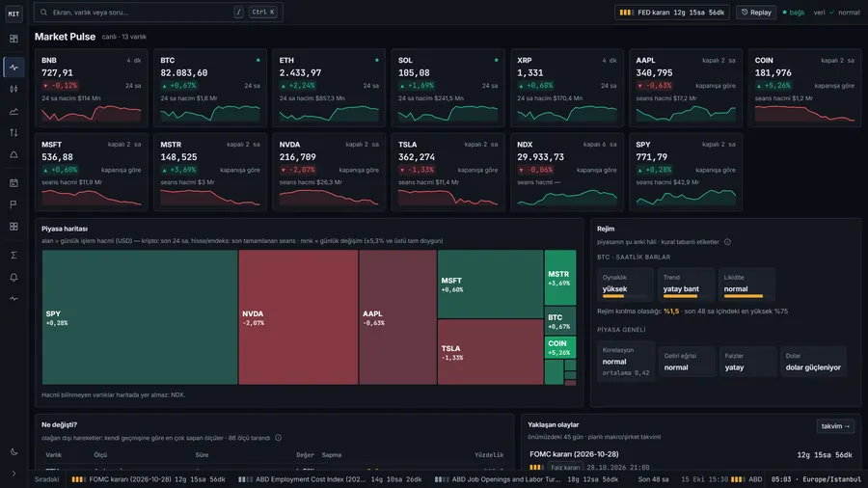Click the Likidite 'normal' regime chip
The height and width of the screenshot is (488, 868).
point(746,284)
